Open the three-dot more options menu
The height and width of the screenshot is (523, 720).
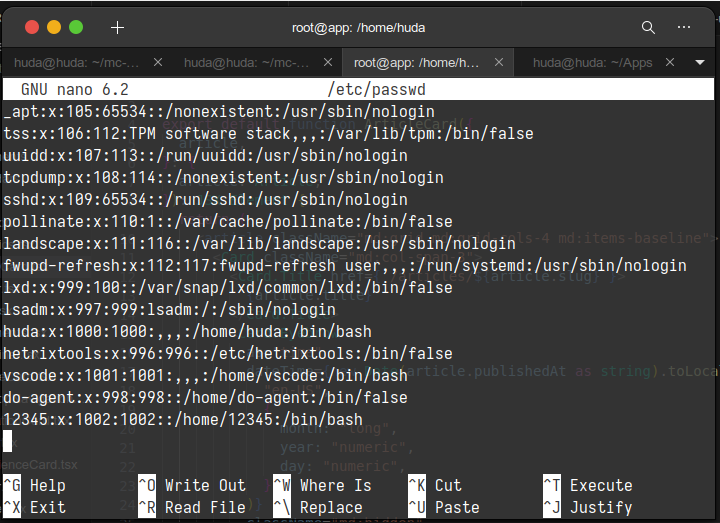click(x=684, y=27)
